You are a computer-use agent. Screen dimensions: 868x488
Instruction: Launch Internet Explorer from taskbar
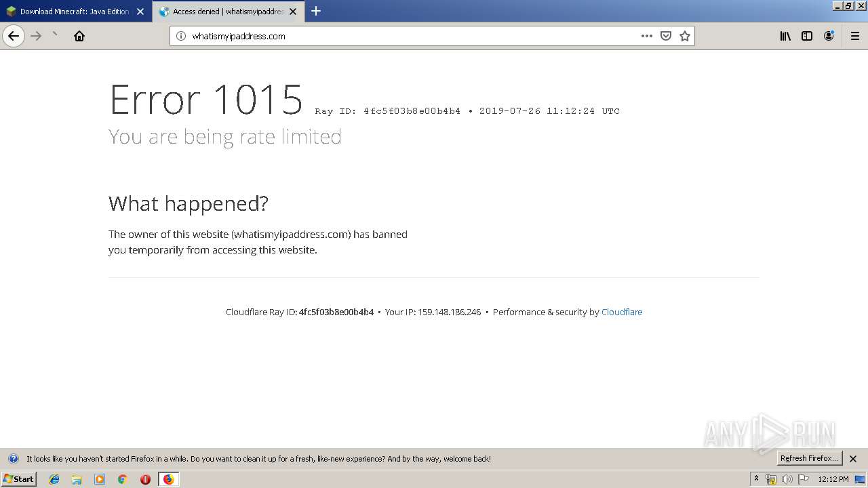(x=54, y=479)
